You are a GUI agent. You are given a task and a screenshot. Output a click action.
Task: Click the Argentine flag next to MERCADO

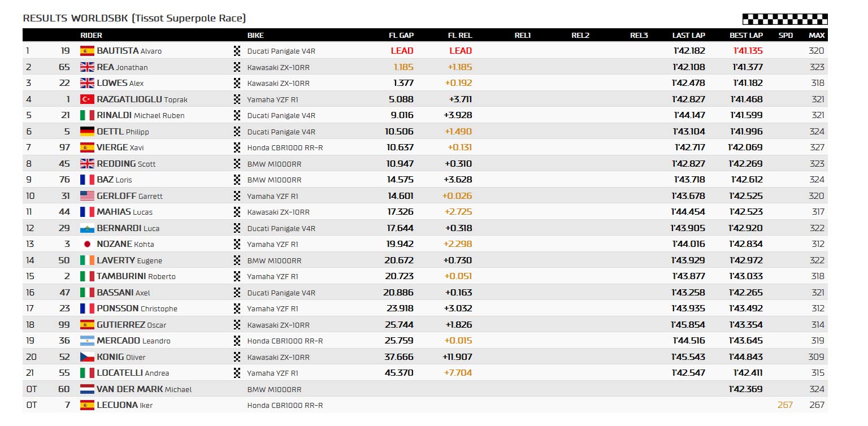click(x=87, y=341)
